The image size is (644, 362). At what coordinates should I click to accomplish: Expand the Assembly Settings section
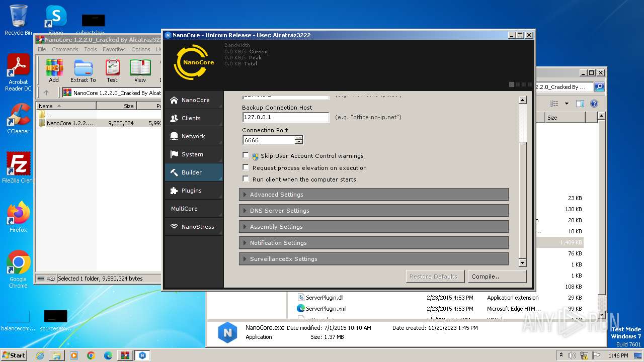click(374, 227)
